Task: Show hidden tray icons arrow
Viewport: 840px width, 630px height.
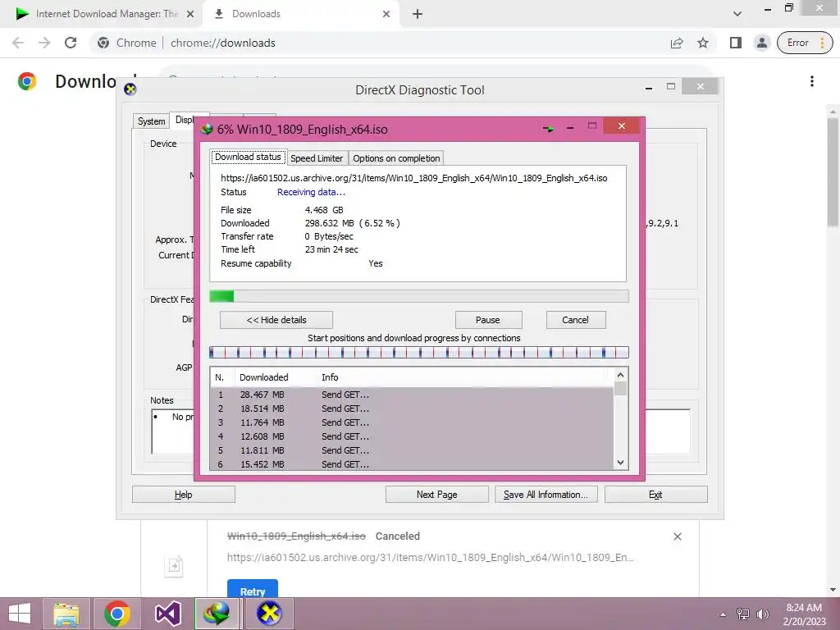Action: (723, 614)
